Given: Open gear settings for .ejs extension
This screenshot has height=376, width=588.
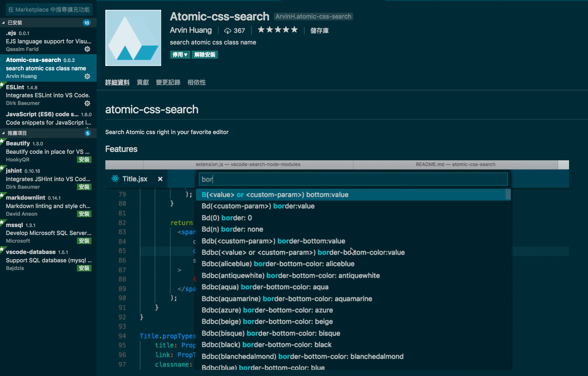Looking at the screenshot, I should (x=87, y=49).
